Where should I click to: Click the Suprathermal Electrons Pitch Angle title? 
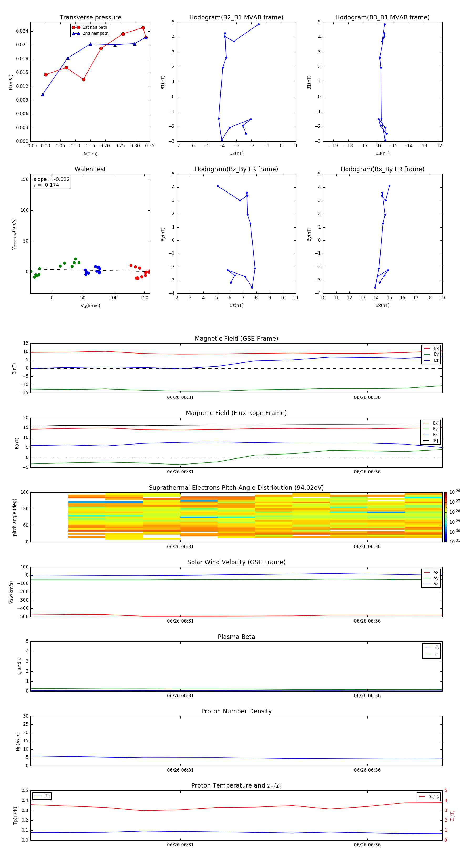[x=236, y=488]
